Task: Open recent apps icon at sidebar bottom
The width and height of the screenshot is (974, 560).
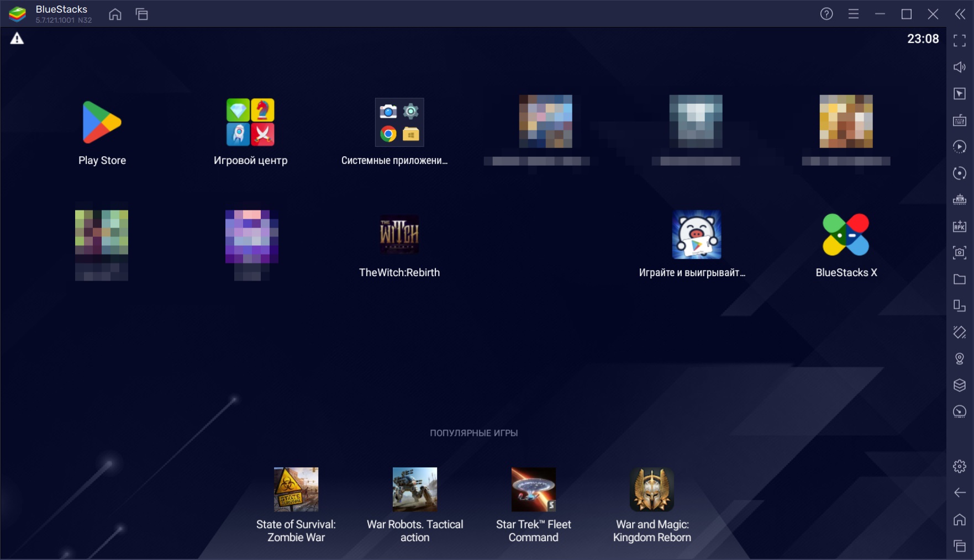Action: [x=960, y=546]
